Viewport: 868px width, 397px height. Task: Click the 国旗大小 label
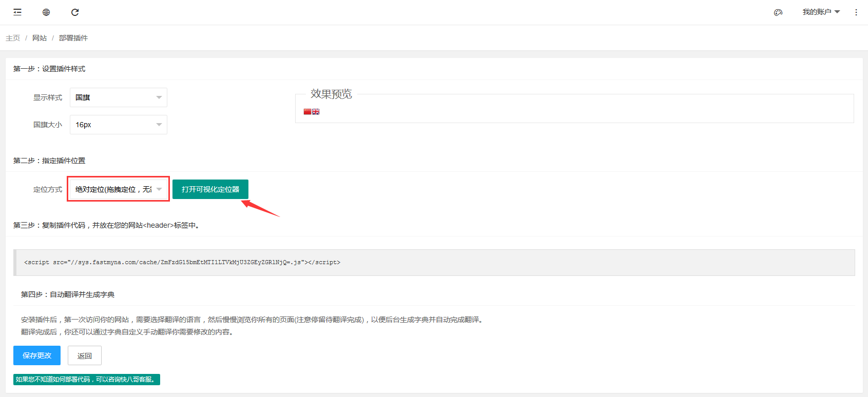pos(48,125)
